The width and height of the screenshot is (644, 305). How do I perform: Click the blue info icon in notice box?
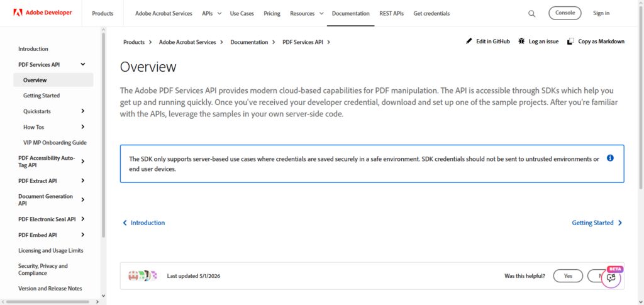click(x=610, y=158)
